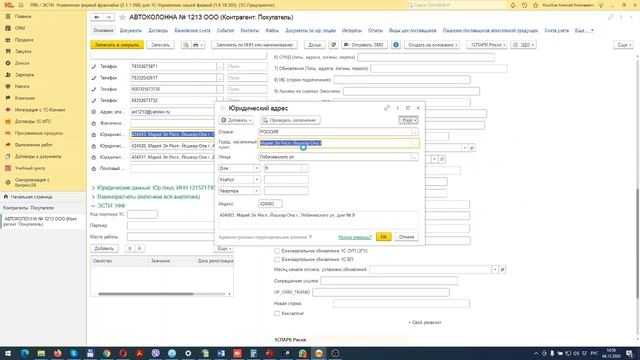Click horizontal scrollbar under properties table
The width and height of the screenshot is (640, 360).
click(146, 294)
